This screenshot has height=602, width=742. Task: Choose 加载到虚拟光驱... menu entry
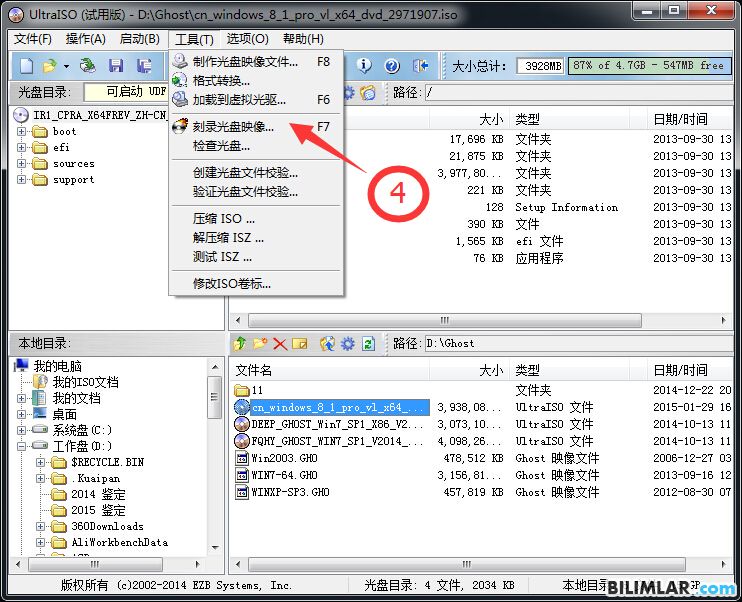[x=256, y=99]
